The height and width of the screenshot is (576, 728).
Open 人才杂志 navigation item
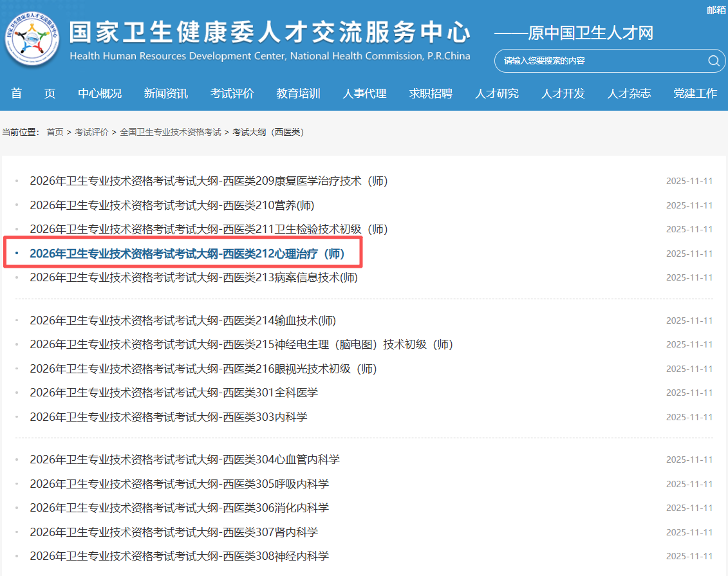point(629,93)
